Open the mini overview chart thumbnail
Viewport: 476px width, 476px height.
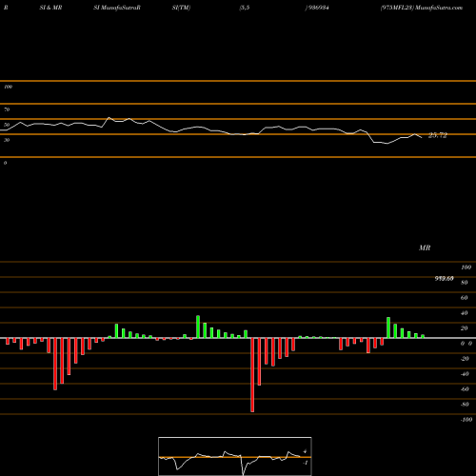pyautogui.click(x=235, y=456)
